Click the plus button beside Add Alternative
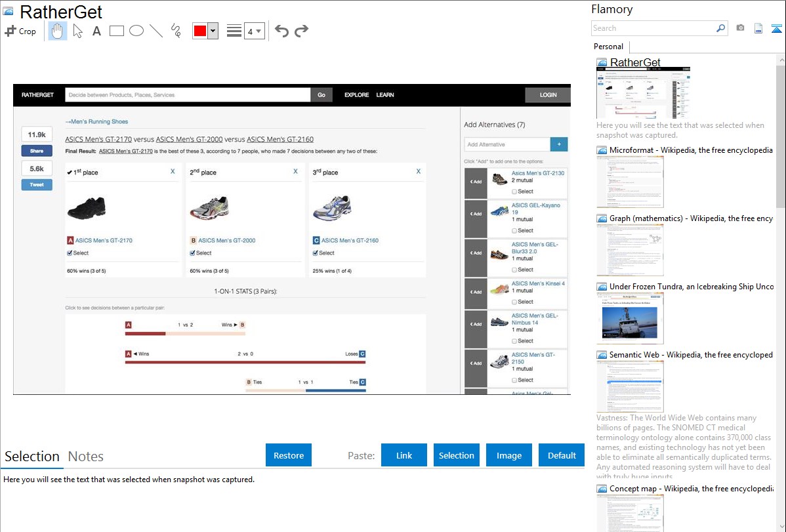 point(559,144)
